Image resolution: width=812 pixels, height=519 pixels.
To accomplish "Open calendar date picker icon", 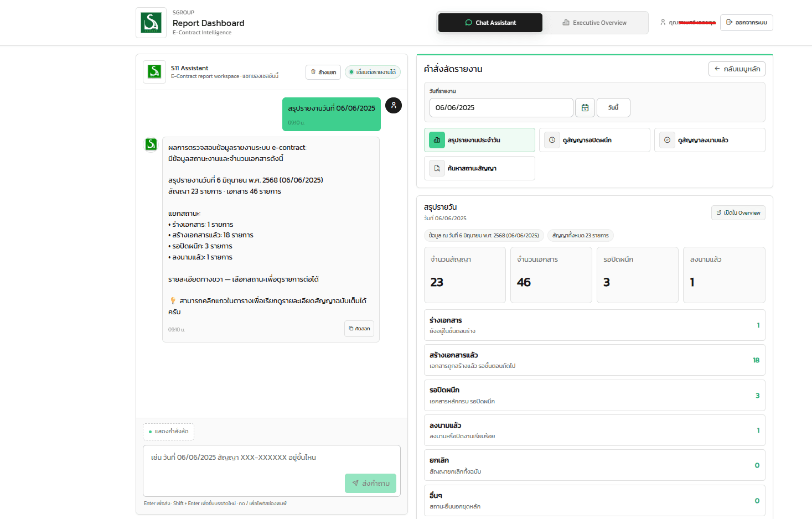I will pyautogui.click(x=585, y=107).
